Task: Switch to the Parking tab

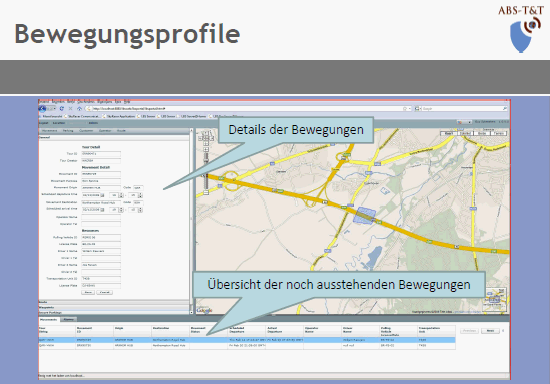Action: [68, 130]
